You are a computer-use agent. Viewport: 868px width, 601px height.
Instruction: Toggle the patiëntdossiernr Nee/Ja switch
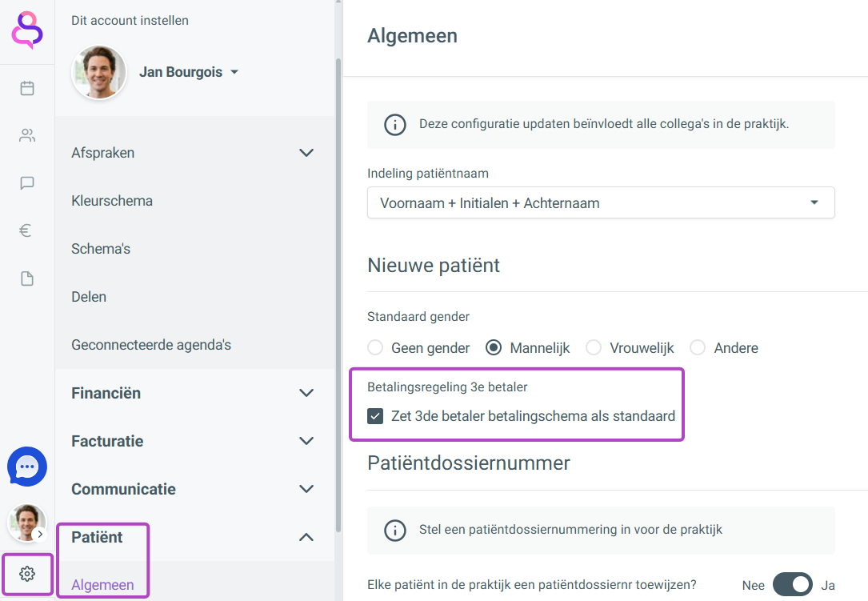(792, 584)
